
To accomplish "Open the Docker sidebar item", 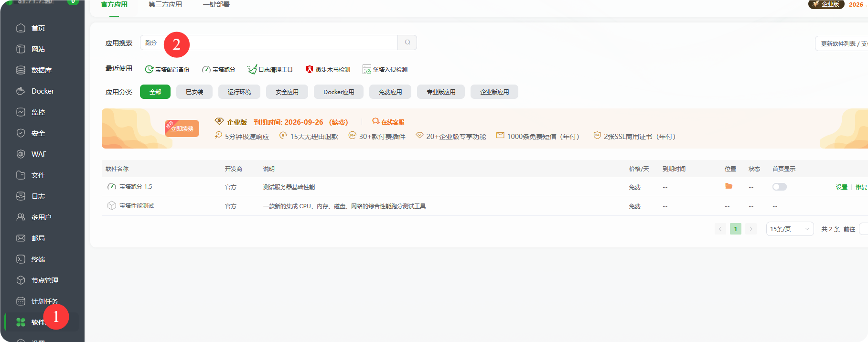I will (x=42, y=91).
